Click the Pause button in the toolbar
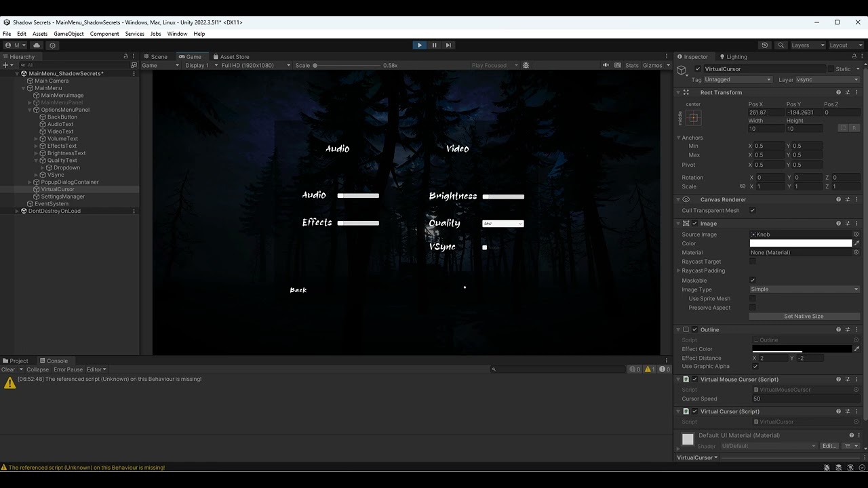868x488 pixels. tap(434, 45)
